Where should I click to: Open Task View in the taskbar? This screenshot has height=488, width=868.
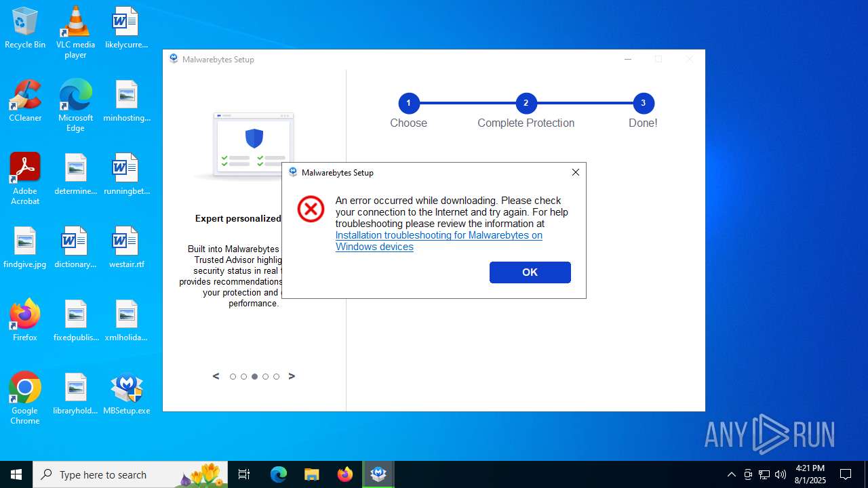[x=244, y=474]
